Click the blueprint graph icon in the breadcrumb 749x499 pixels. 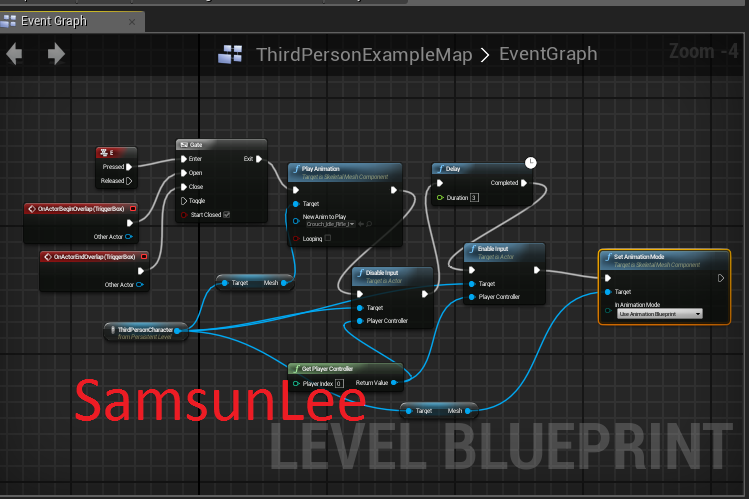(x=230, y=54)
